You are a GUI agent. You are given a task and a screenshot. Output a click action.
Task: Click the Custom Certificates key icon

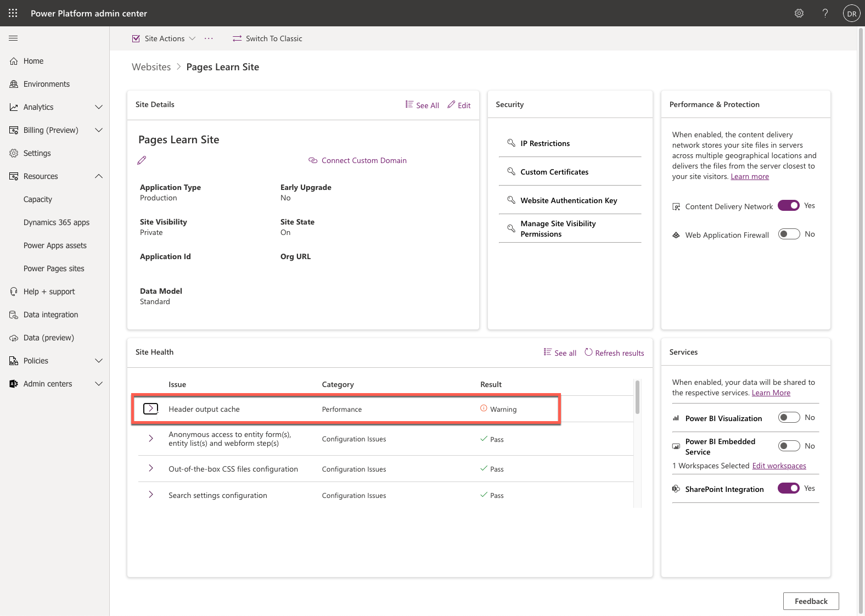pyautogui.click(x=511, y=171)
